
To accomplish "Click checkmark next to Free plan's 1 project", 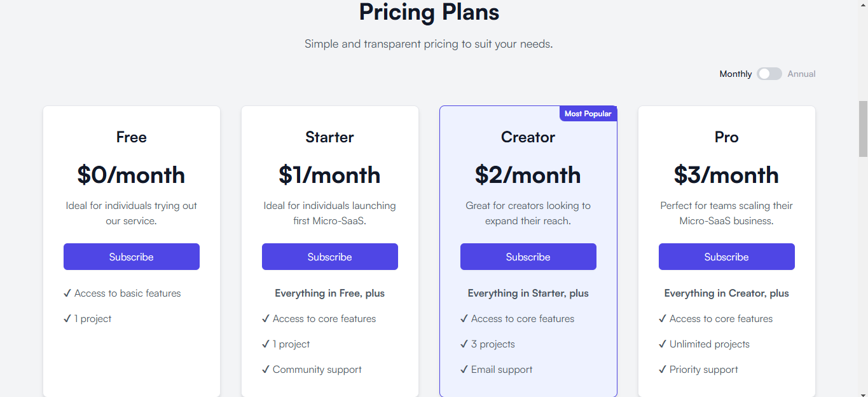I will (x=67, y=319).
